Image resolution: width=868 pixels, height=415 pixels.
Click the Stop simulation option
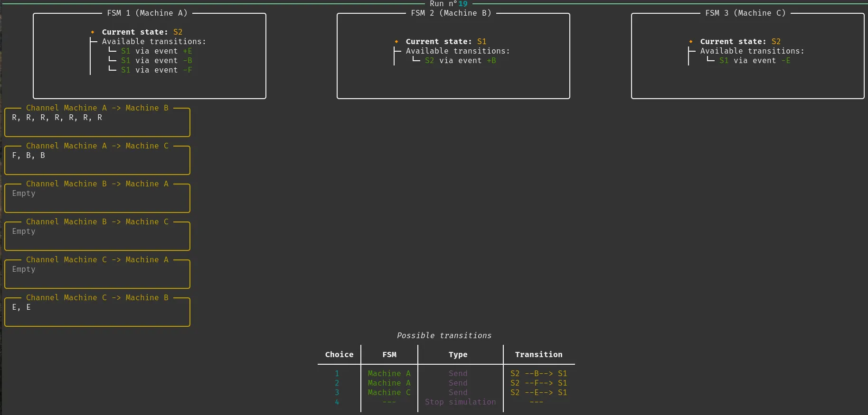pyautogui.click(x=460, y=402)
